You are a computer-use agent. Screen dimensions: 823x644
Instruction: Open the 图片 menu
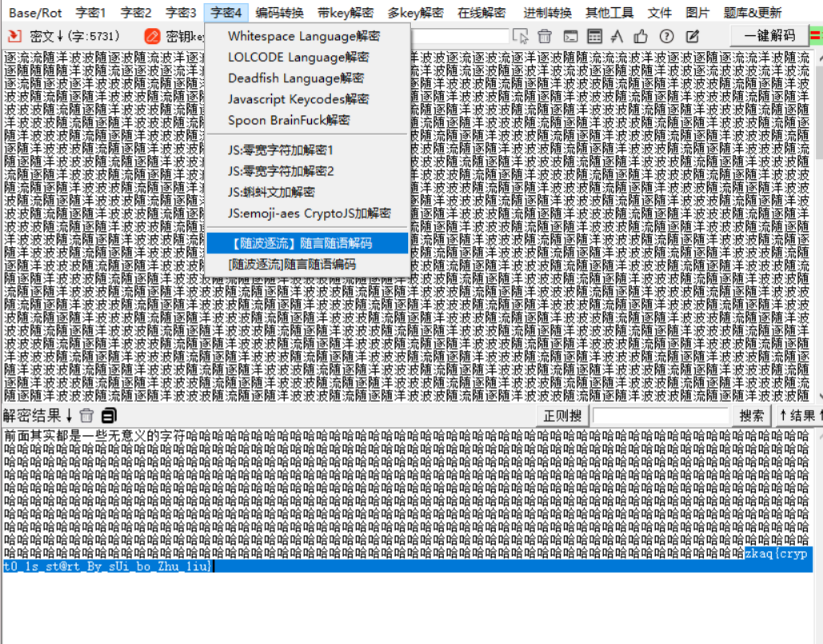pos(697,13)
